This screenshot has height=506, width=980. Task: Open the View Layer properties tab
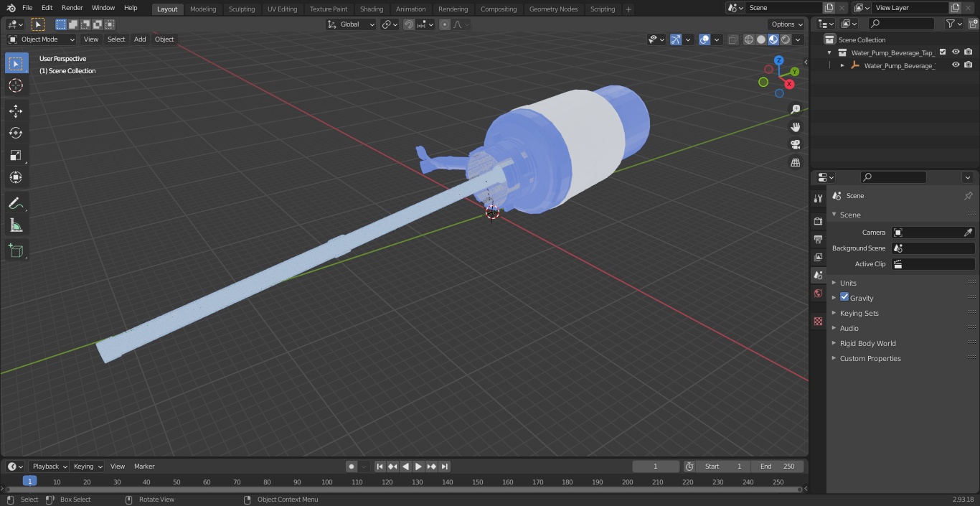[x=818, y=257]
